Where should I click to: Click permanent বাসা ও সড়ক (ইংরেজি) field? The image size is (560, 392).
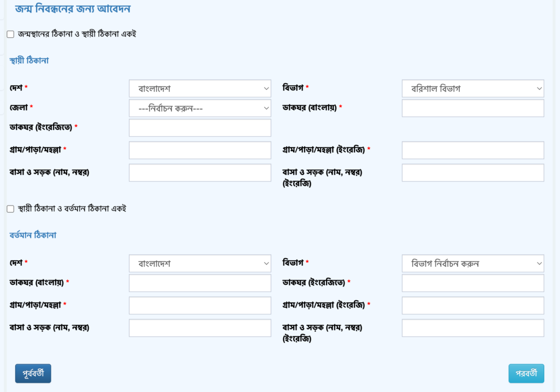(x=472, y=173)
